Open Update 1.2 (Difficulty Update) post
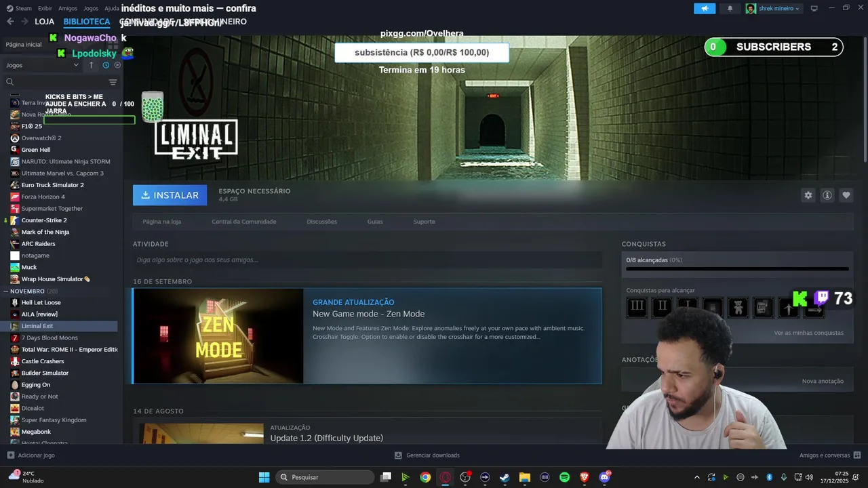This screenshot has width=868, height=488. [x=326, y=439]
